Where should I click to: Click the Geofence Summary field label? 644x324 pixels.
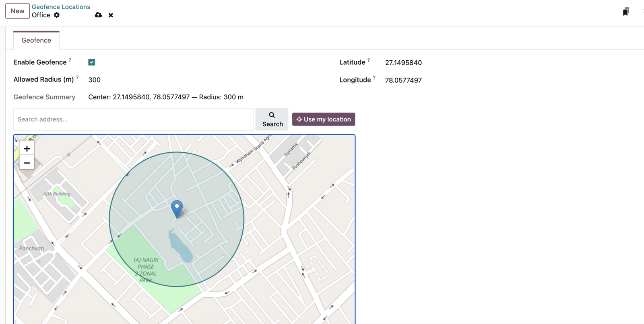[x=44, y=97]
